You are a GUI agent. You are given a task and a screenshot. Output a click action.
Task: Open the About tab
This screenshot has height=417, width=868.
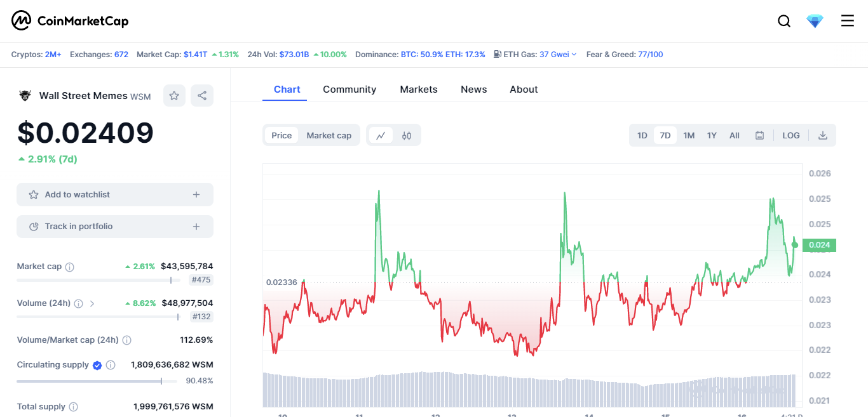pyautogui.click(x=524, y=89)
